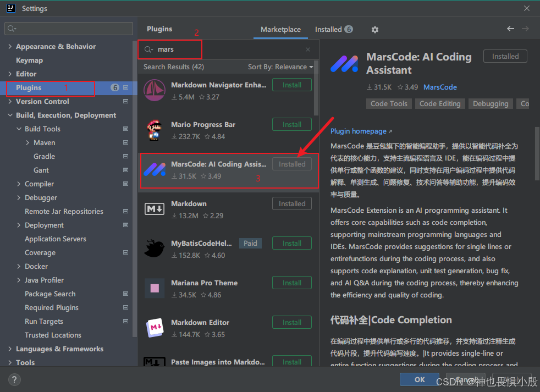The height and width of the screenshot is (392, 540).
Task: Switch to the Installed tab
Action: [x=334, y=30]
